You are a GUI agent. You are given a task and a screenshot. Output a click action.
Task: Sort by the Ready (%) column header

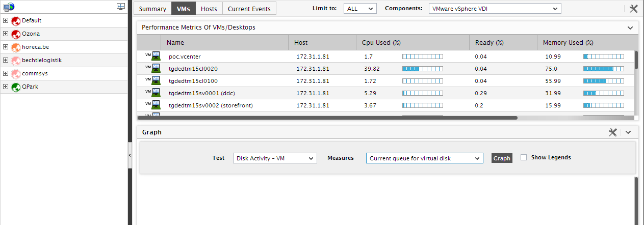[503, 43]
